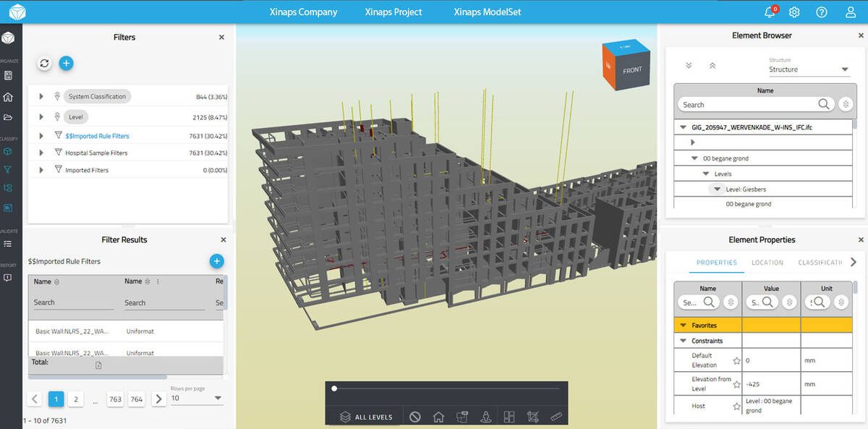Toggle favorite star on Host property
The height and width of the screenshot is (429, 868).
(736, 407)
